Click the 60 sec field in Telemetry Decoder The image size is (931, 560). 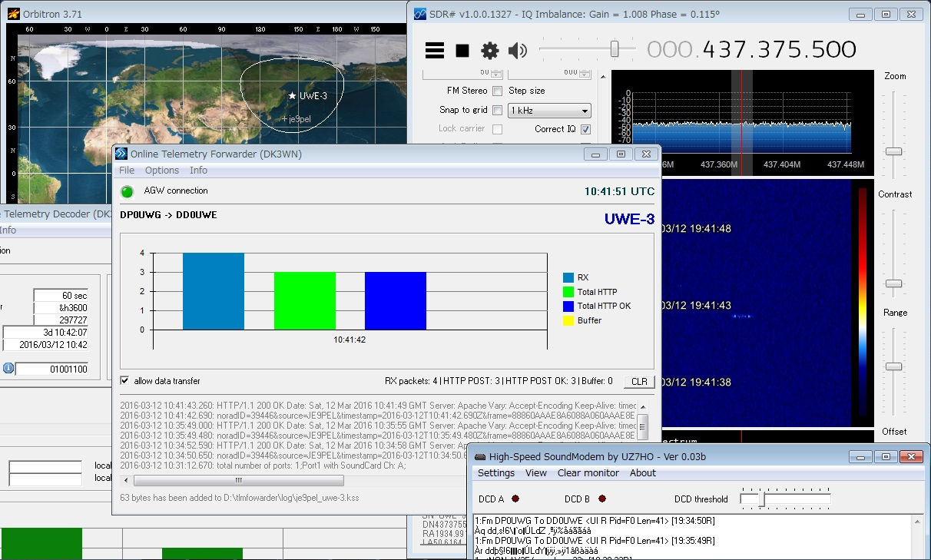(x=61, y=296)
